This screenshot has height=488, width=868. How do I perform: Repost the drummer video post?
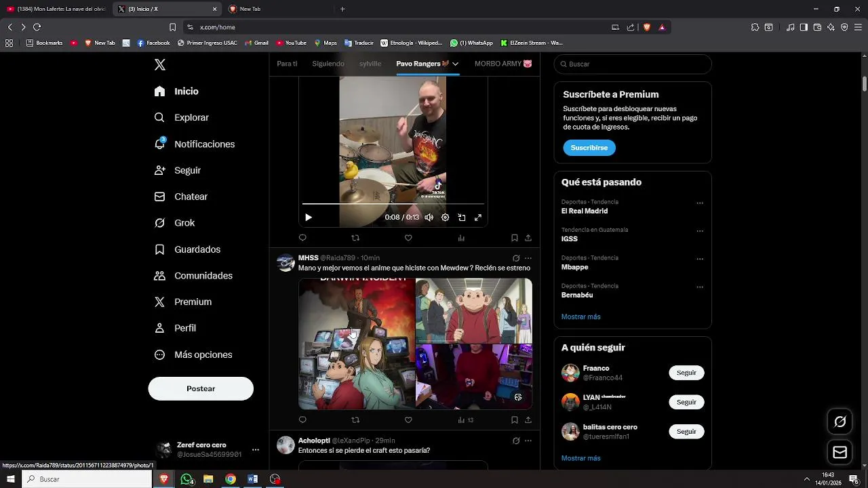[355, 238]
